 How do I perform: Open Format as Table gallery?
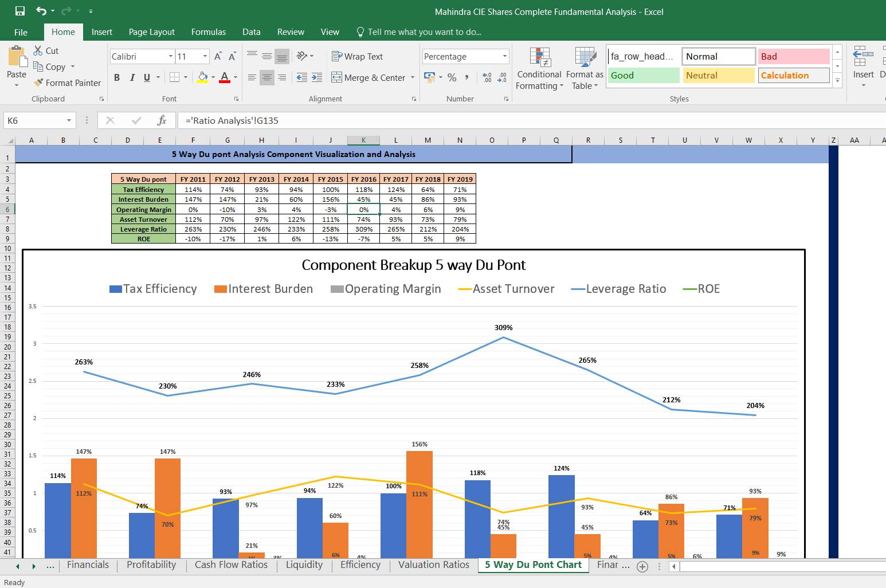click(585, 68)
